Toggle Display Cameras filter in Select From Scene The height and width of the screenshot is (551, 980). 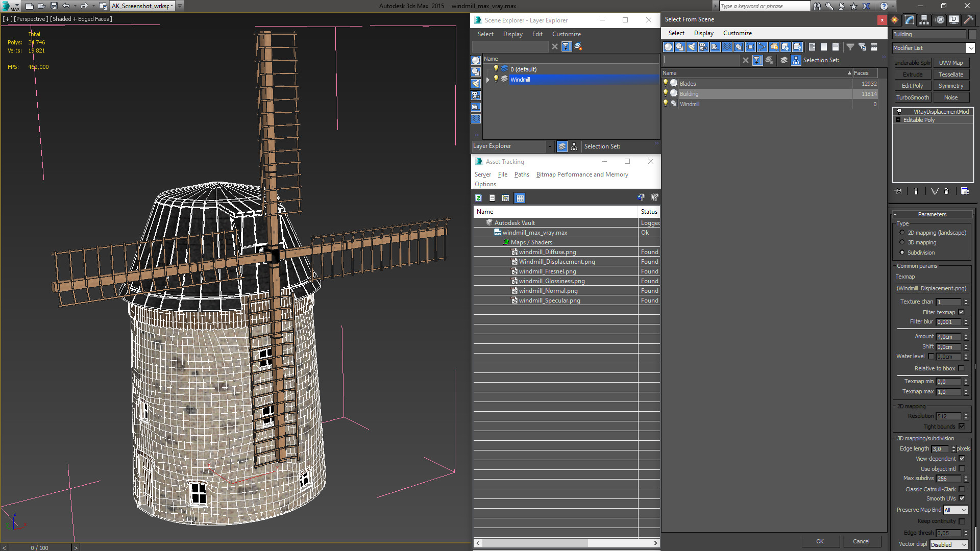click(x=703, y=47)
